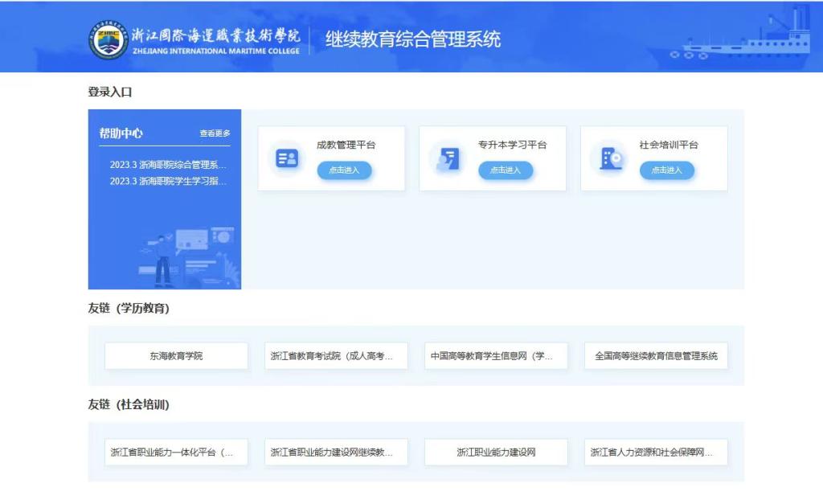The width and height of the screenshot is (823, 504).
Task: Click the 专升本学习平台 card icon
Action: (448, 158)
